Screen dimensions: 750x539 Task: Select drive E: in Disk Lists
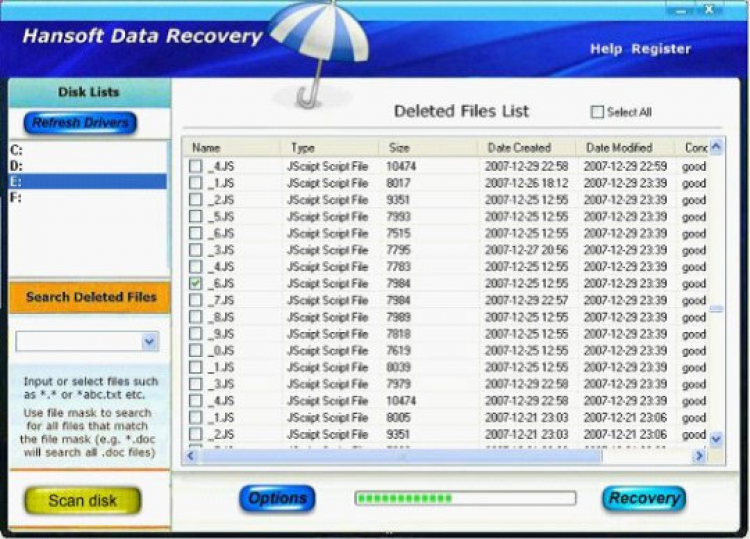click(88, 182)
